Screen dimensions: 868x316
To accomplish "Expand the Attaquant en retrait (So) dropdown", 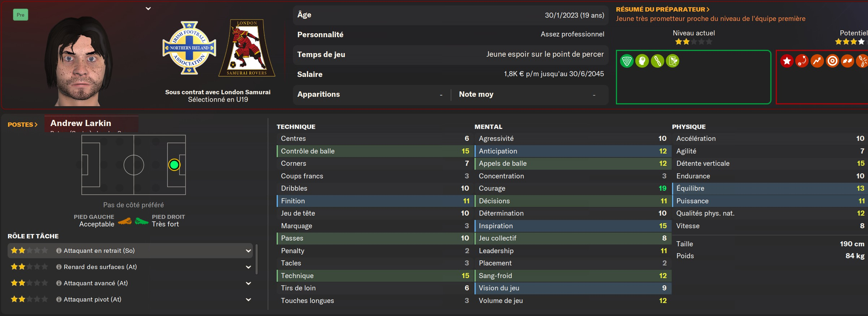I will coord(248,251).
